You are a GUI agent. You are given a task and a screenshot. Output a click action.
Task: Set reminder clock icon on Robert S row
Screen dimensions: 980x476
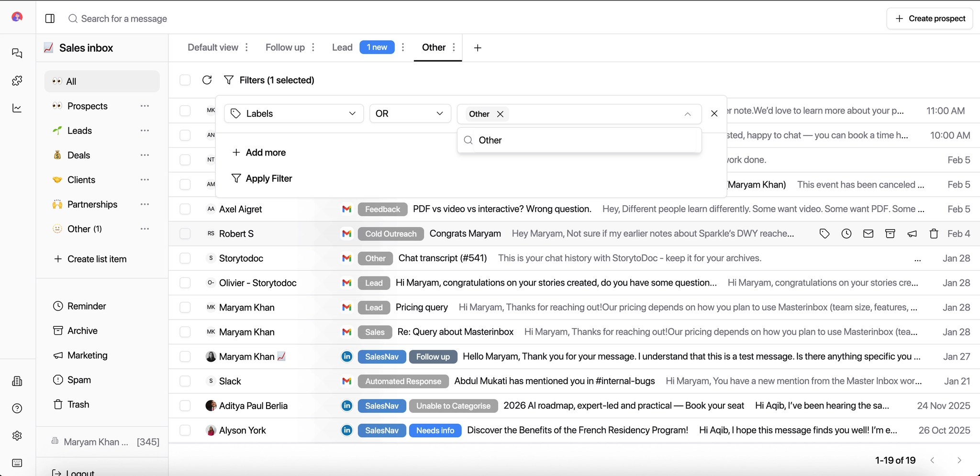(x=846, y=233)
